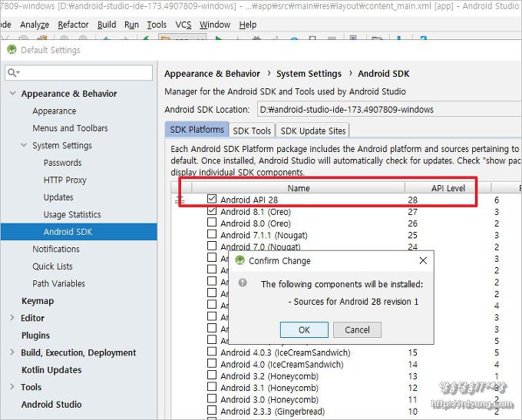The width and height of the screenshot is (522, 420).
Task: Click the Android Studio icon in Default Settings title
Action: tap(12, 50)
